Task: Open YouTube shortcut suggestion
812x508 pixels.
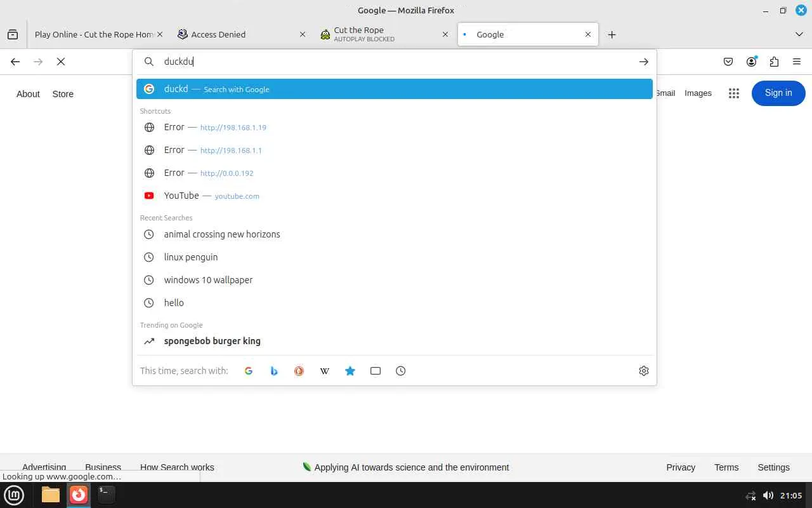Action: [x=395, y=196]
